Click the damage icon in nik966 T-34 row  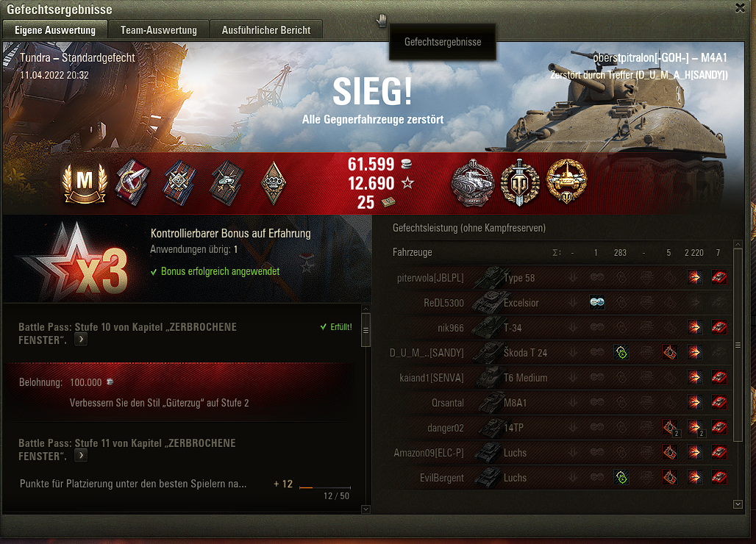point(695,328)
